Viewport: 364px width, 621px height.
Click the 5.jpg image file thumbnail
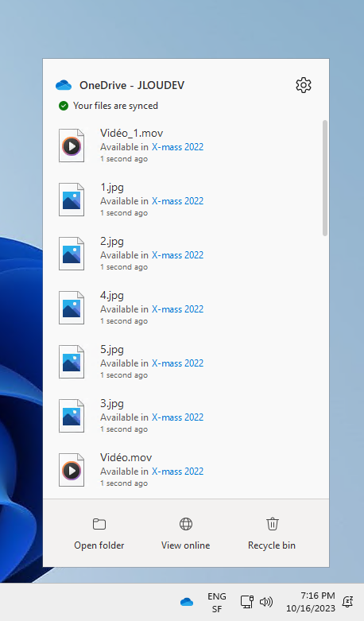72,362
